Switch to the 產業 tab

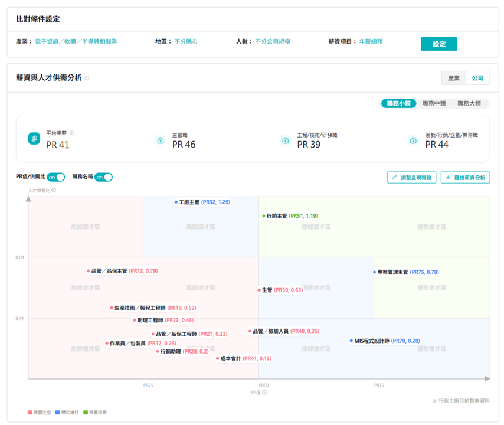click(454, 78)
